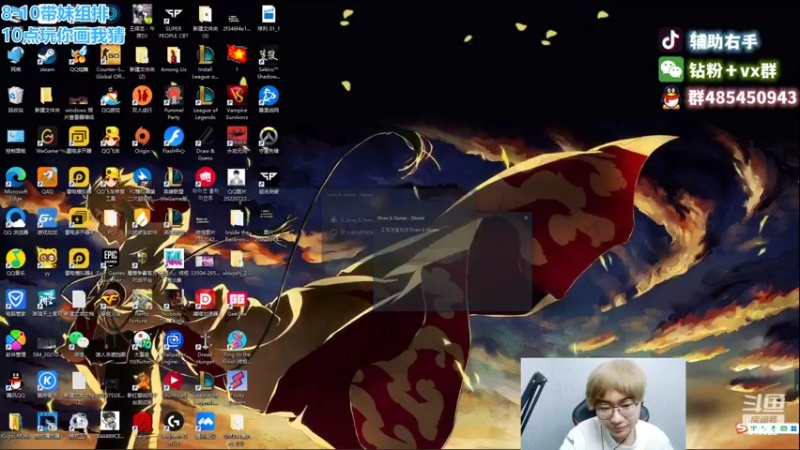Select the first Draw & Guess radio option in Steam dialog
This screenshot has height=450, width=800.
pyautogui.click(x=334, y=220)
